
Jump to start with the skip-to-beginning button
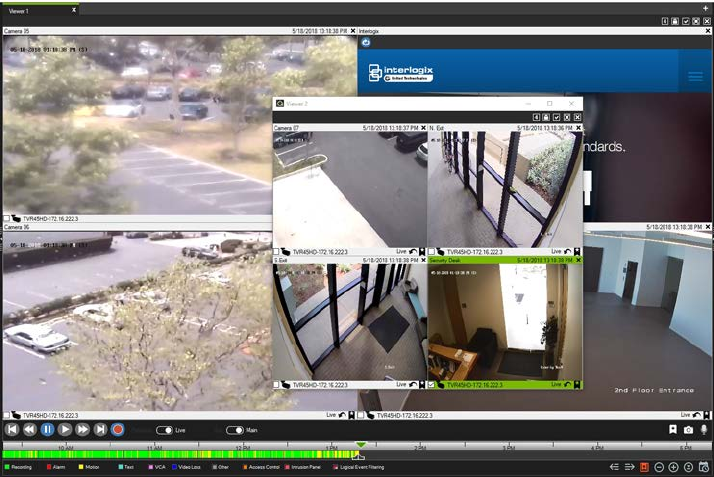(12, 429)
